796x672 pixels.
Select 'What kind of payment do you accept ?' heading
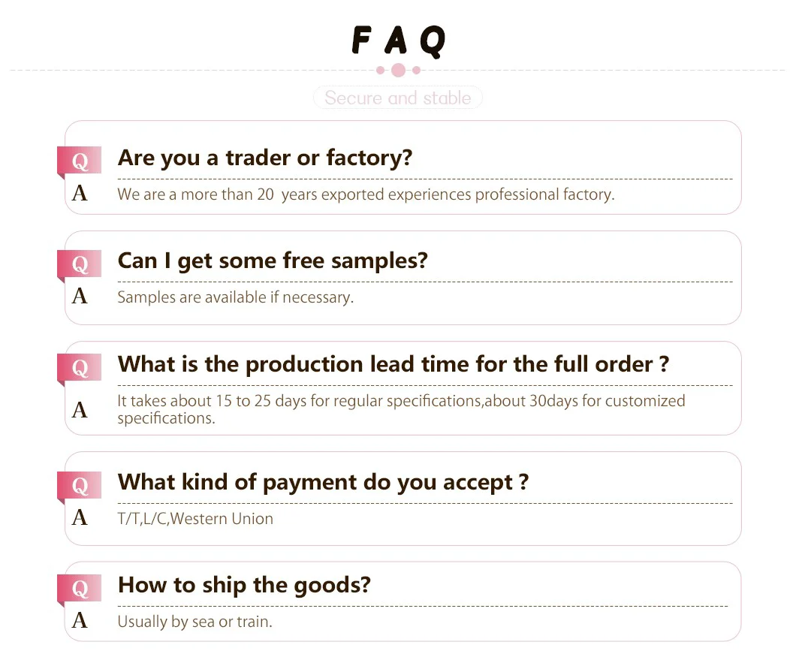click(323, 482)
